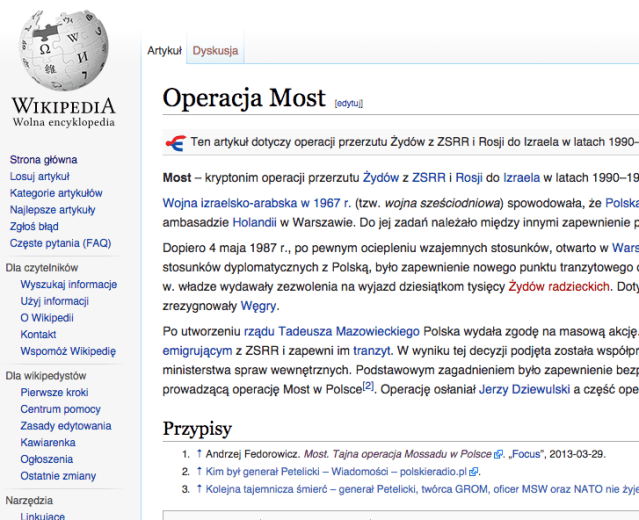Go to Strona główna in sidebar
This screenshot has width=639, height=520.
point(43,160)
